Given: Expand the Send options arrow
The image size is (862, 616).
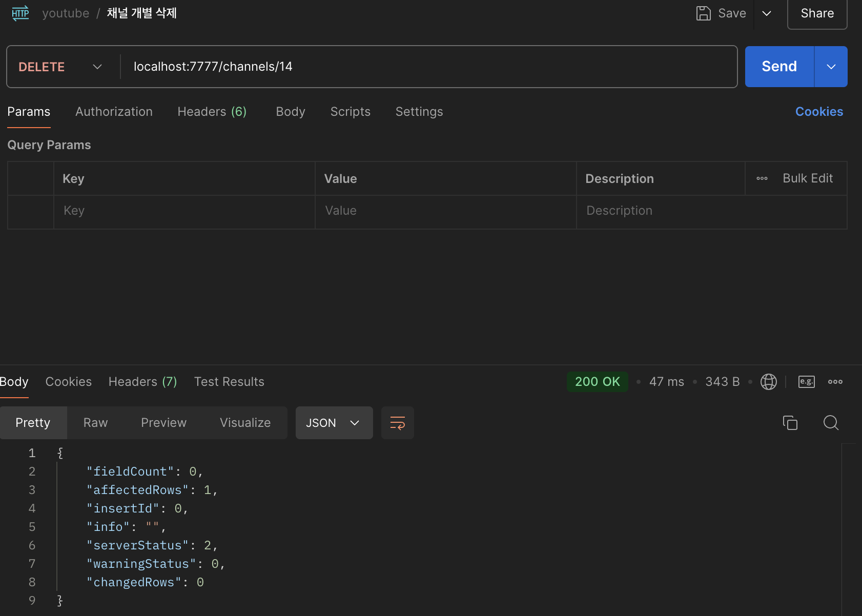Looking at the screenshot, I should click(x=831, y=67).
